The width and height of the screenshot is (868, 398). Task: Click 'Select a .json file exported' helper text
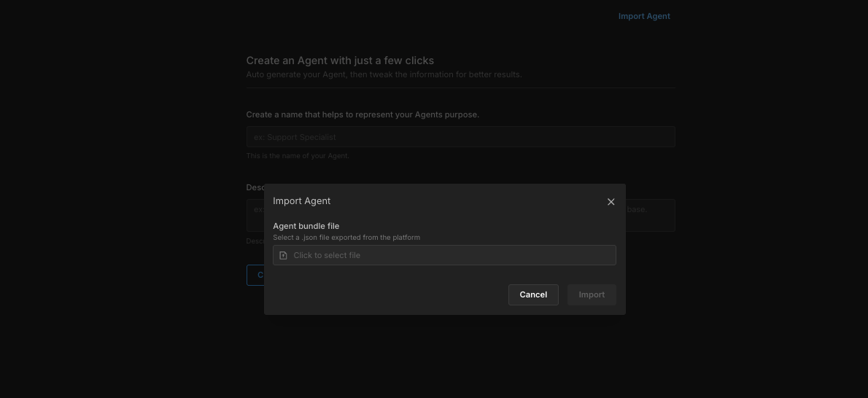pyautogui.click(x=346, y=238)
